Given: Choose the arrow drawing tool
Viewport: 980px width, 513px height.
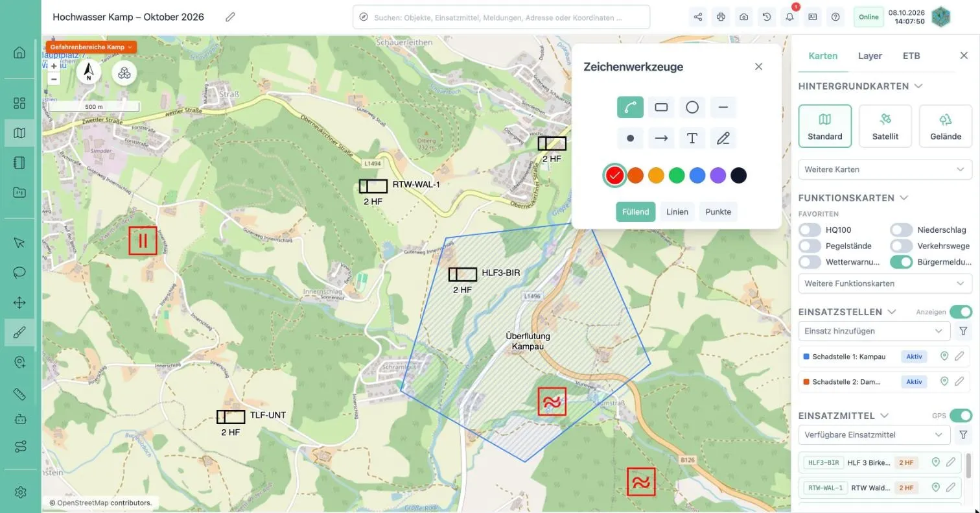Looking at the screenshot, I should [661, 138].
